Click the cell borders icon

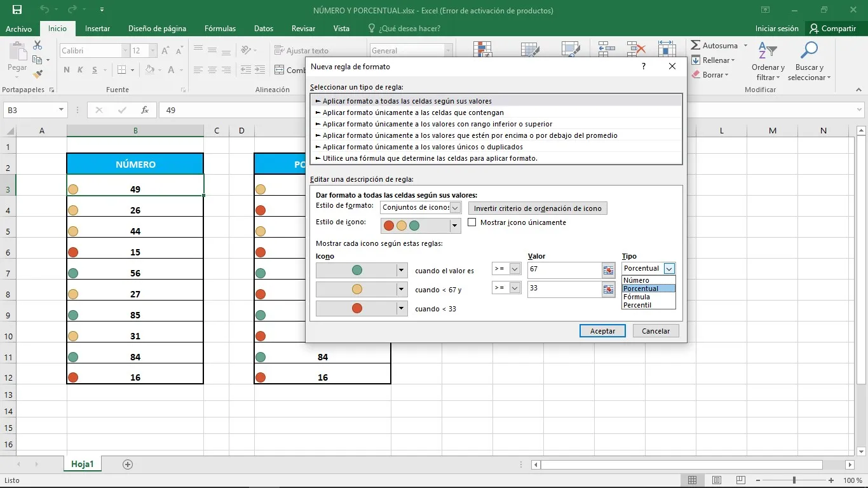[121, 70]
